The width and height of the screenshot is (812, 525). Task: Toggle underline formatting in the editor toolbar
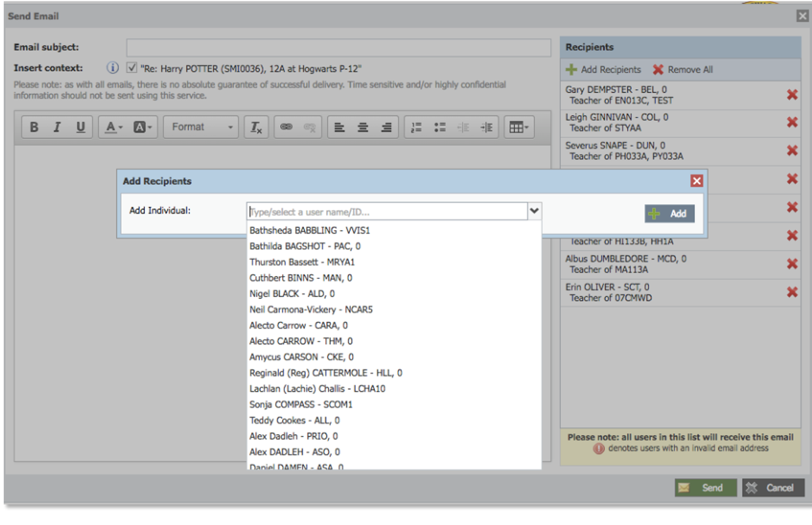click(81, 127)
